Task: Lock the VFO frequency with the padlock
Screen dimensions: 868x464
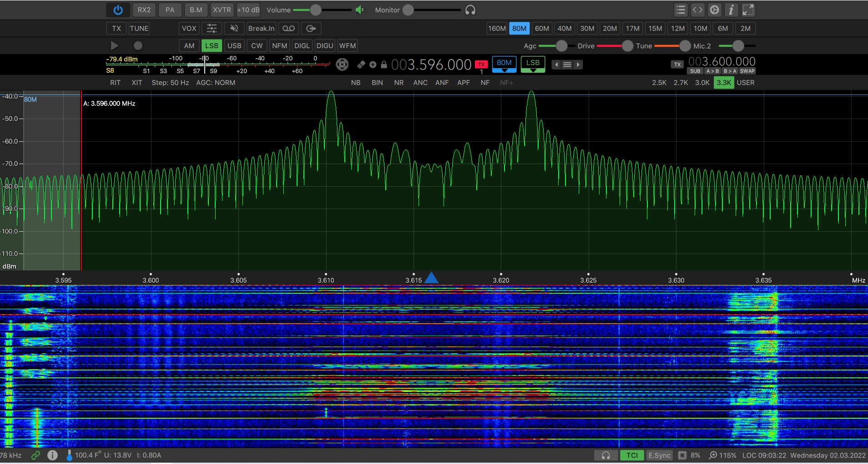Action: [x=384, y=65]
